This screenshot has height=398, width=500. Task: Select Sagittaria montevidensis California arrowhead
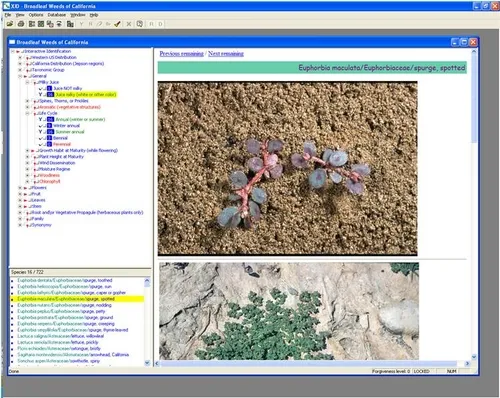tap(73, 355)
